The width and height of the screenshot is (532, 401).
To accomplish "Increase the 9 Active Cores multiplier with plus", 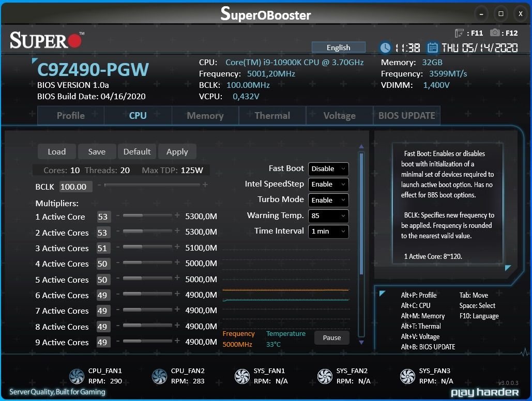I will (177, 340).
